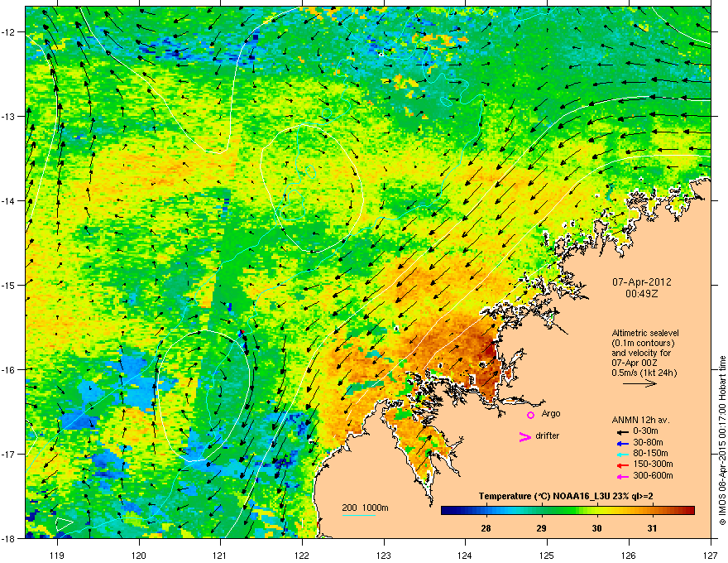Click the vertical IMOS copyright timestamp text
This screenshot has width=728, height=563.
tap(722, 440)
